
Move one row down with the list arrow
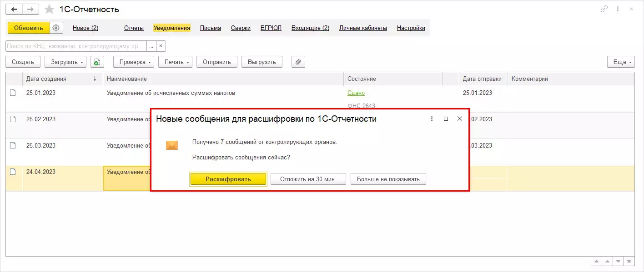point(618,262)
